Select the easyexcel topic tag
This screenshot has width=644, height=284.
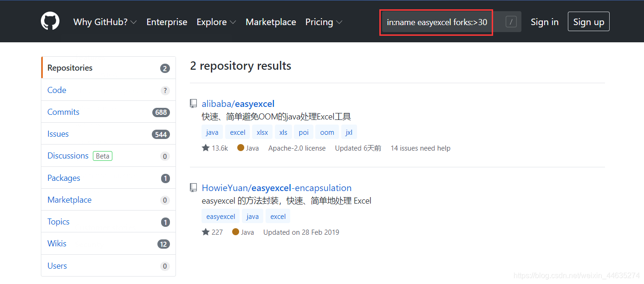point(221,216)
